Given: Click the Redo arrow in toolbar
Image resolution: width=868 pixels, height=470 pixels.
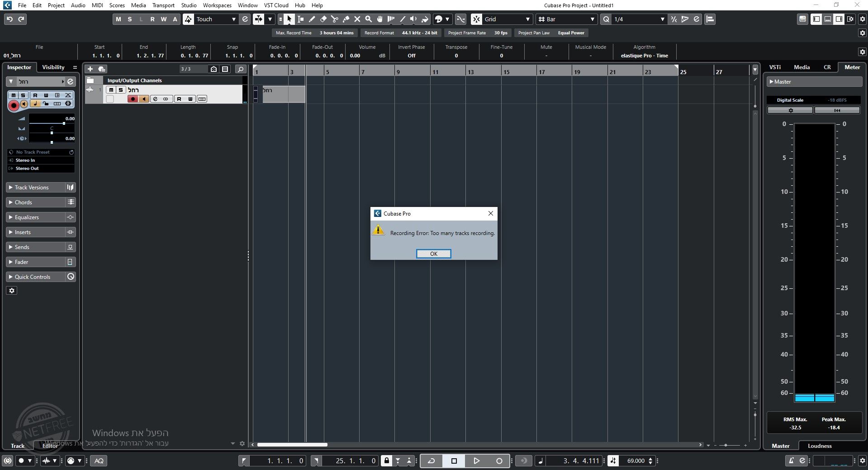Looking at the screenshot, I should click(x=21, y=19).
